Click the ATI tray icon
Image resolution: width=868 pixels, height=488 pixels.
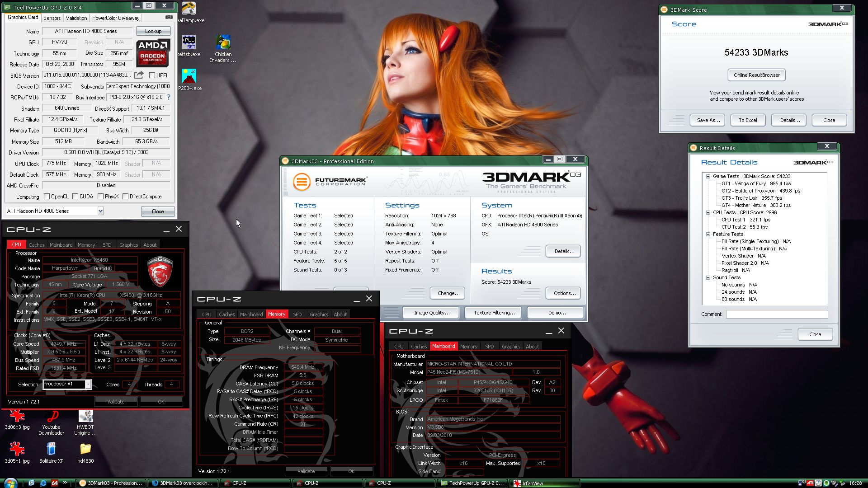pyautogui.click(x=810, y=483)
